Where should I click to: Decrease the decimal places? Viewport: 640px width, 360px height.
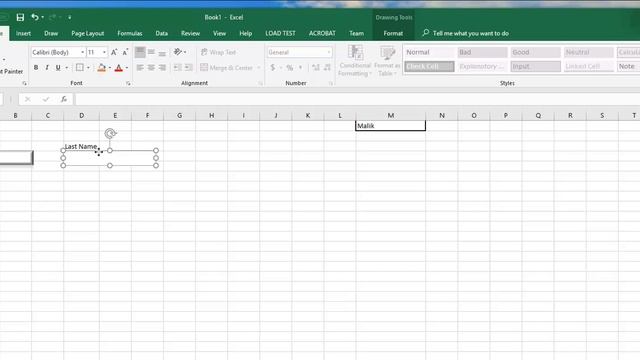pos(327,67)
